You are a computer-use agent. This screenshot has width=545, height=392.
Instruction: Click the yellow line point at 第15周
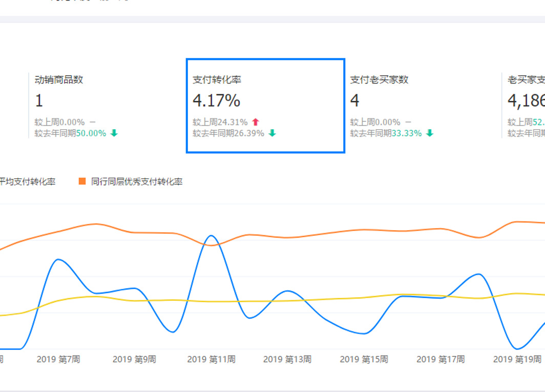point(364,298)
